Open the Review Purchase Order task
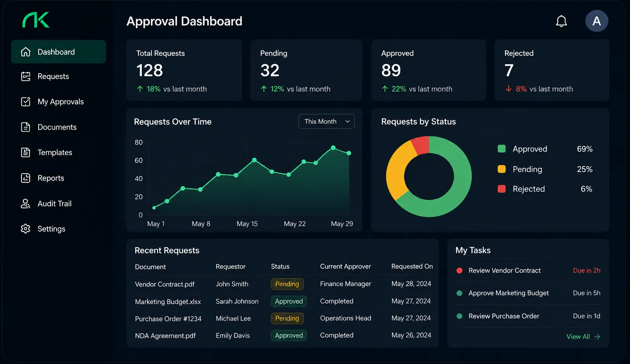The image size is (630, 364). [528, 316]
